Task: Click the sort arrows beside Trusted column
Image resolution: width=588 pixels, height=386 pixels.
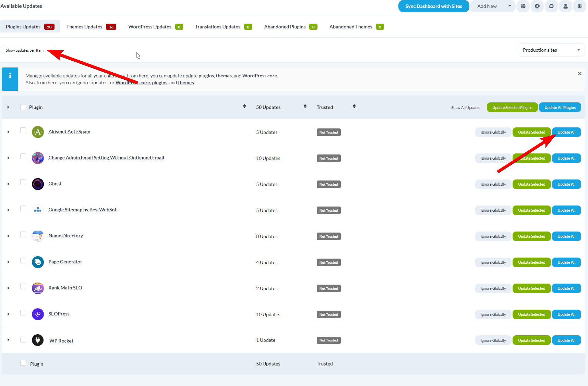Action: (x=354, y=106)
